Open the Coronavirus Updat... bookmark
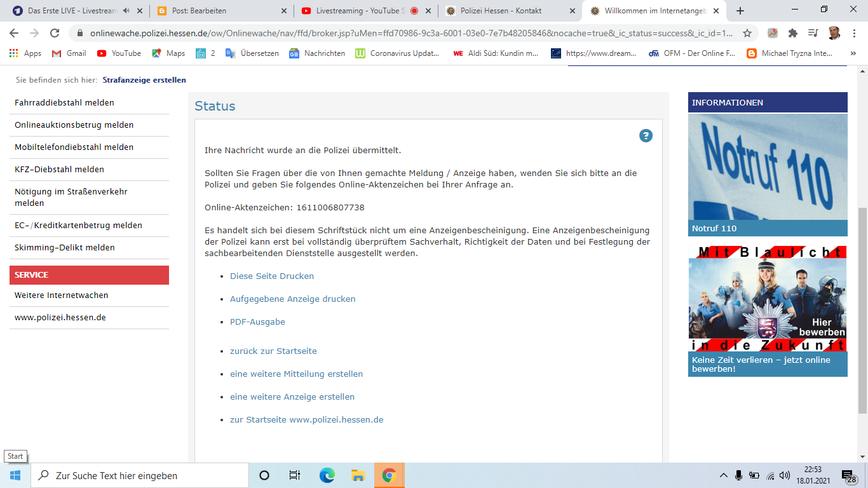 398,53
